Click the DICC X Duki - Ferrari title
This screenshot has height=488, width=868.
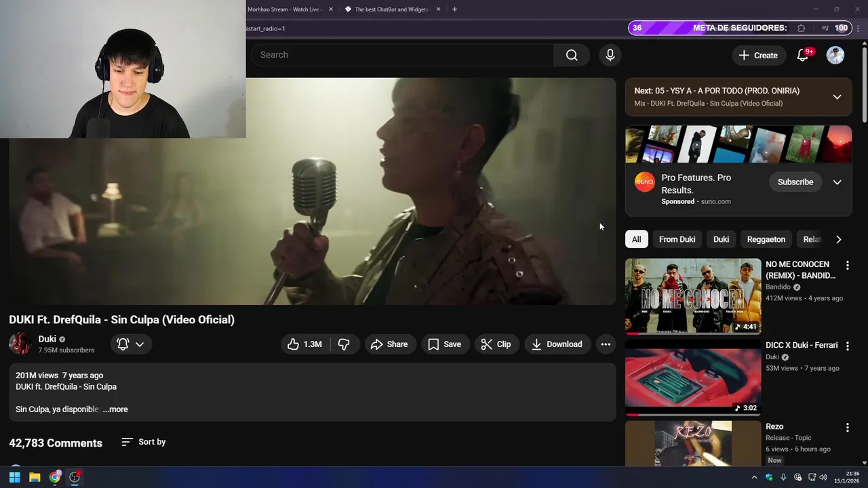[802, 345]
